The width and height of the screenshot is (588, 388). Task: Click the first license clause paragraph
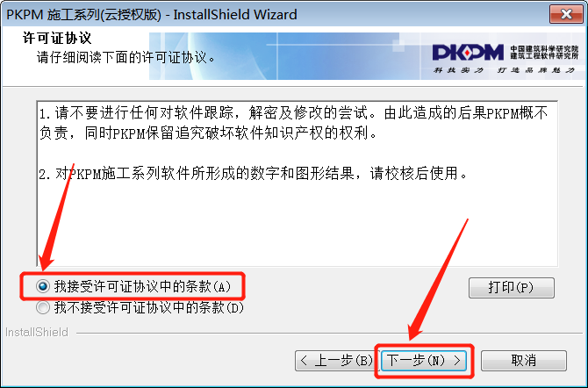(x=294, y=123)
